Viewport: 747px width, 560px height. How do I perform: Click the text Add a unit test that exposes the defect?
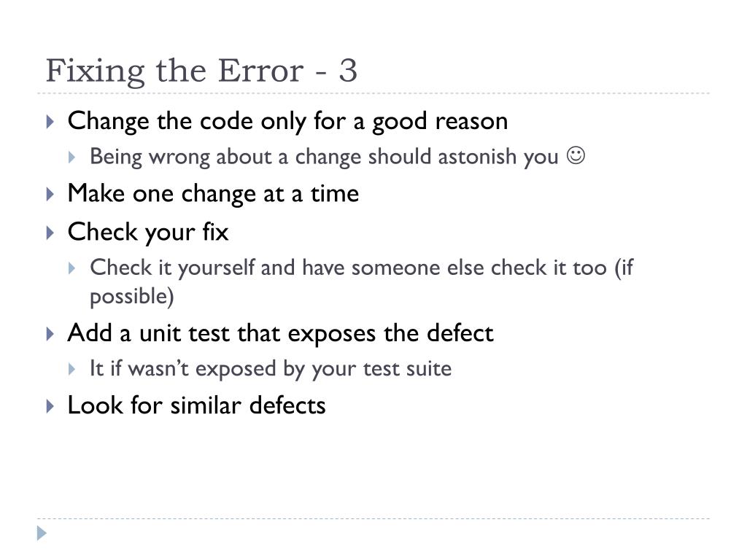click(281, 333)
